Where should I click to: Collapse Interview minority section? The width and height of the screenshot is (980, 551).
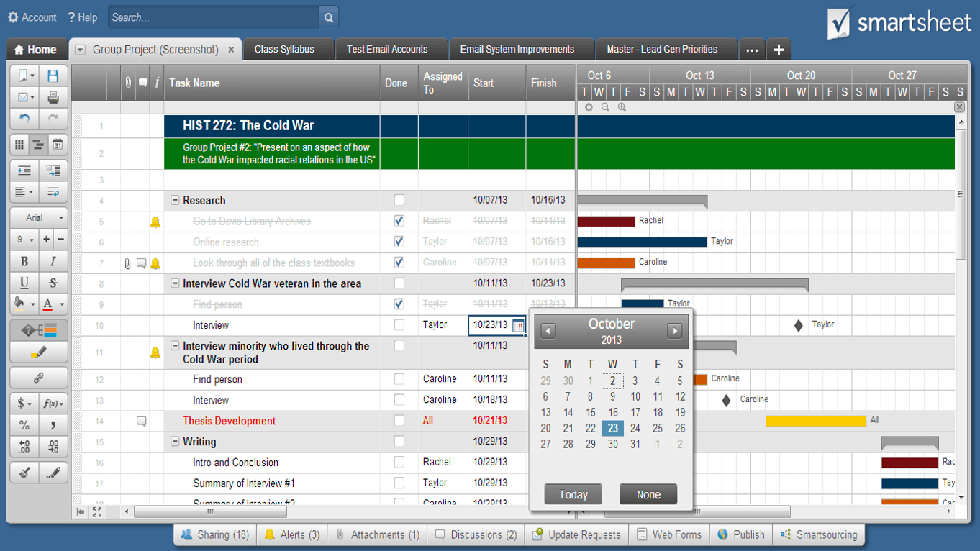pyautogui.click(x=175, y=346)
